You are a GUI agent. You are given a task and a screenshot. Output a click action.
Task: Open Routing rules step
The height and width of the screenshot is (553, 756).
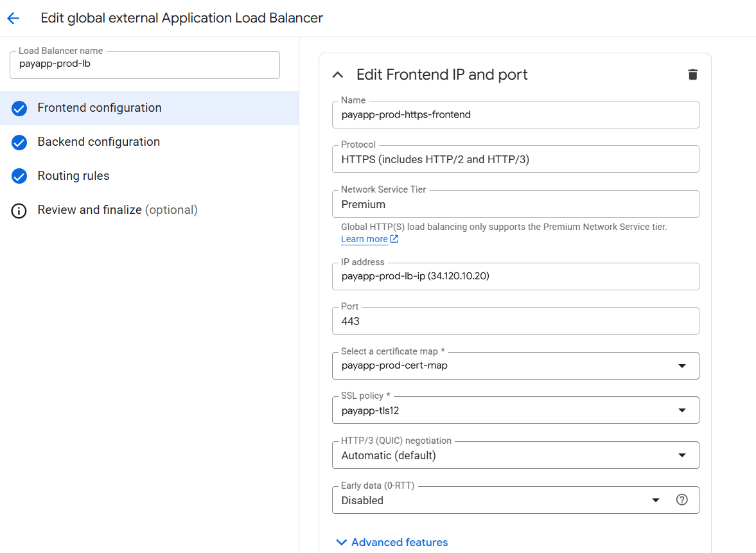click(x=149, y=176)
